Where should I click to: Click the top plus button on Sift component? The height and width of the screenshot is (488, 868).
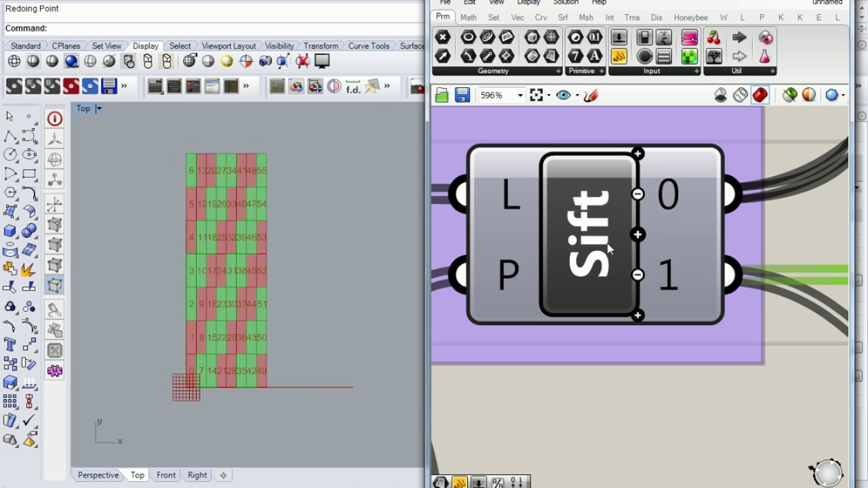point(637,154)
